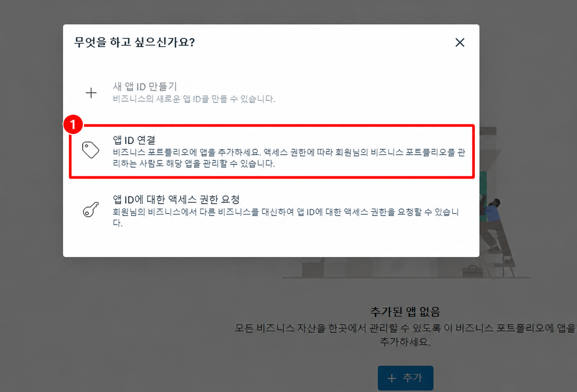Close the '무엇을 하고 싶으신가요?' dialog
Image resolution: width=577 pixels, height=392 pixels.
[x=460, y=42]
